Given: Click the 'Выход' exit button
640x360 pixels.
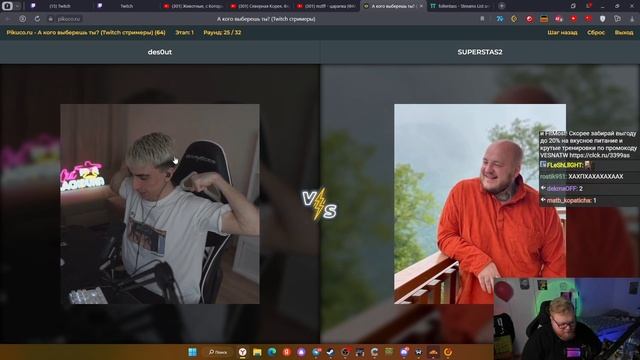Looking at the screenshot, I should tap(624, 33).
